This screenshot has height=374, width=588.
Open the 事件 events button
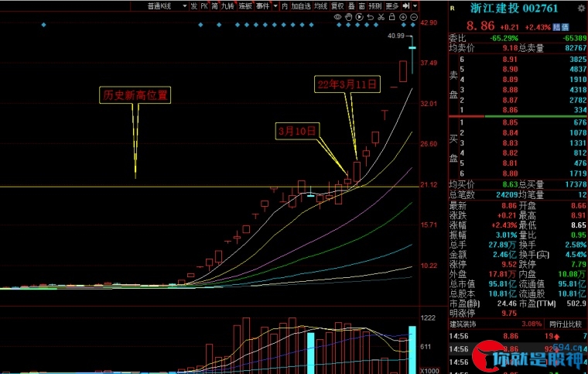coord(262,6)
